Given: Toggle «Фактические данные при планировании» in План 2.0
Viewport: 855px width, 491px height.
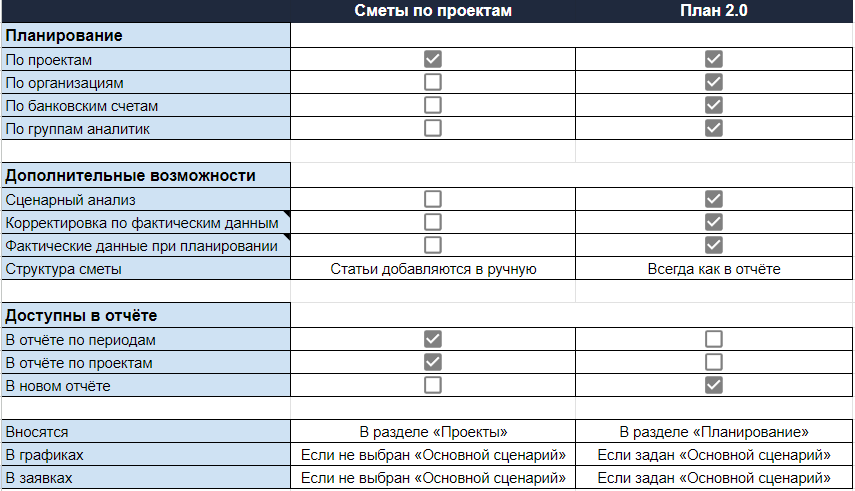Looking at the screenshot, I should (x=714, y=245).
